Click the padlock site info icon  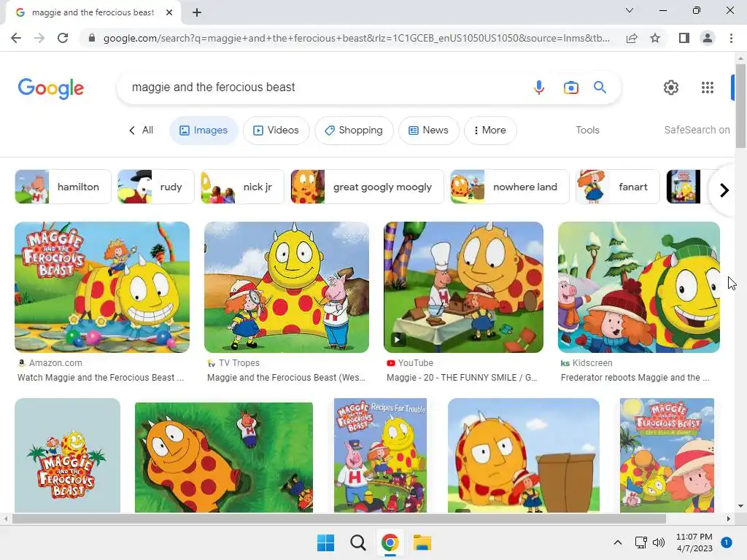[x=92, y=38]
